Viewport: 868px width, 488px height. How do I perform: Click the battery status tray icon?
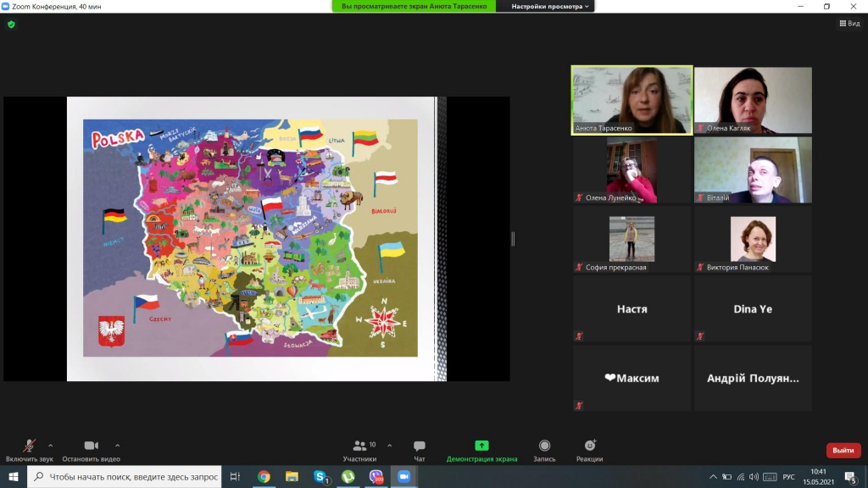pyautogui.click(x=726, y=477)
